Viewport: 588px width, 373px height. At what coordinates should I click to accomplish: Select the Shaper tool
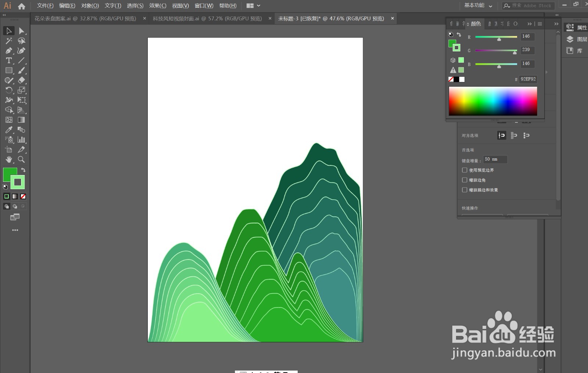(x=9, y=80)
